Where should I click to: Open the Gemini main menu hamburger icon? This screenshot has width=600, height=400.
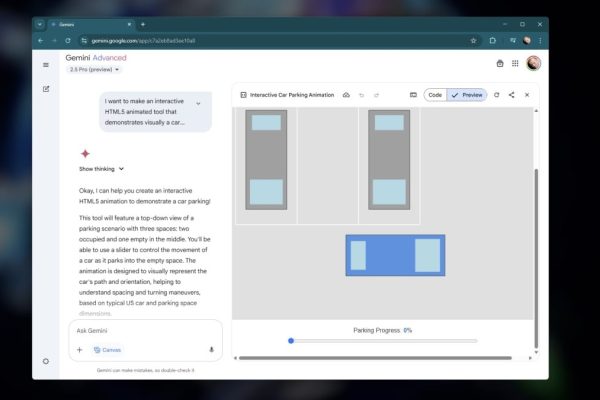pyautogui.click(x=46, y=65)
